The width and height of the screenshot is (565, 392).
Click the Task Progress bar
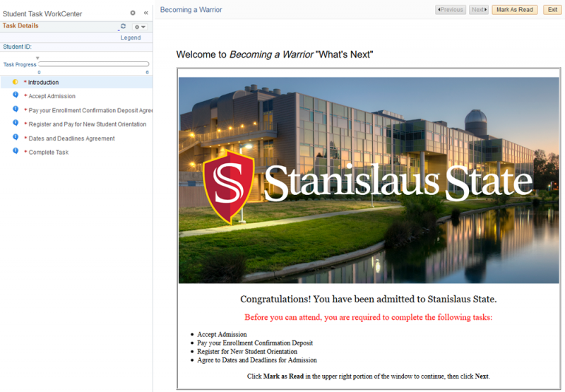[94, 64]
